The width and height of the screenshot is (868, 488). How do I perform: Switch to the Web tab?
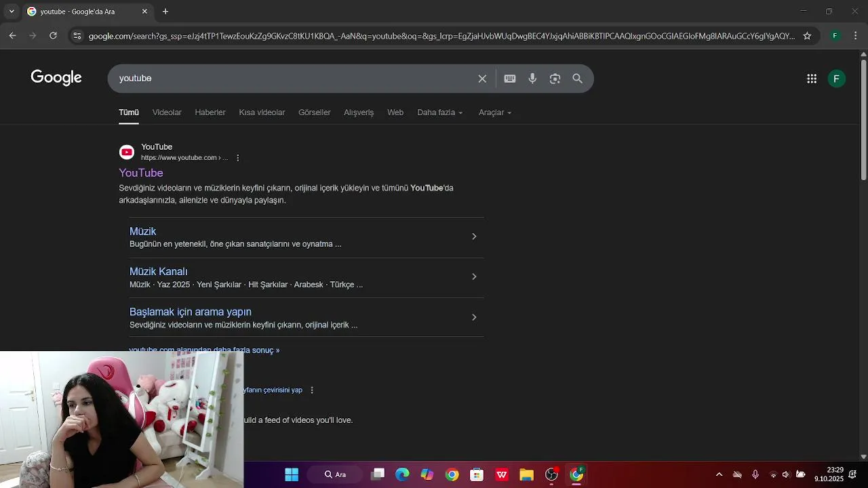click(395, 113)
